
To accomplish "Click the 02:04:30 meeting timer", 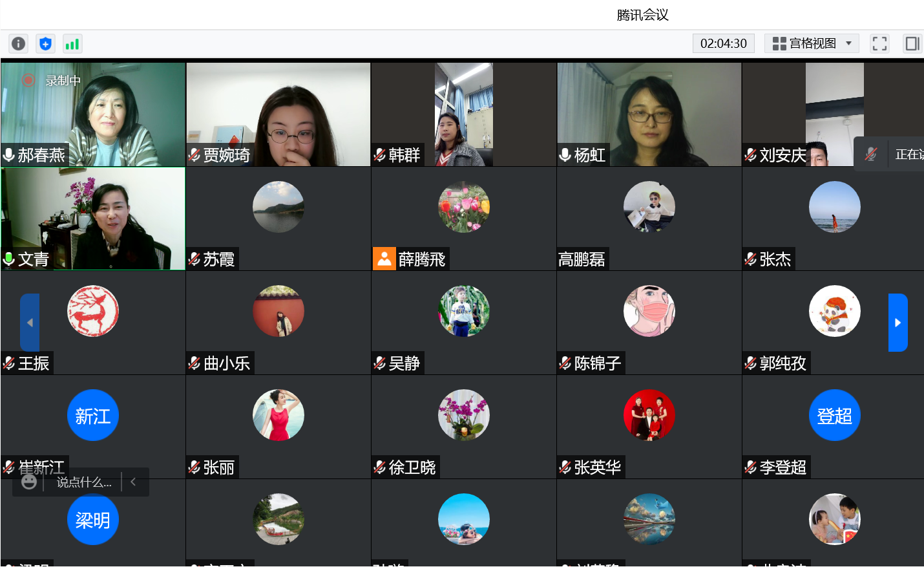I will [723, 43].
